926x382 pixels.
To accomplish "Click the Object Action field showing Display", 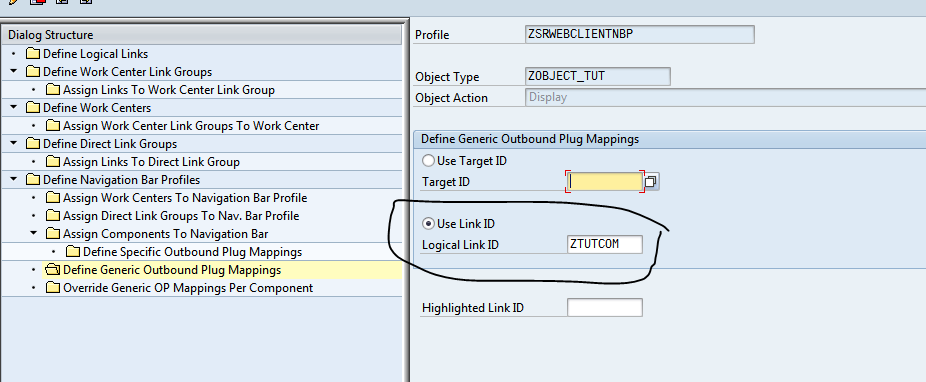I will [x=725, y=97].
